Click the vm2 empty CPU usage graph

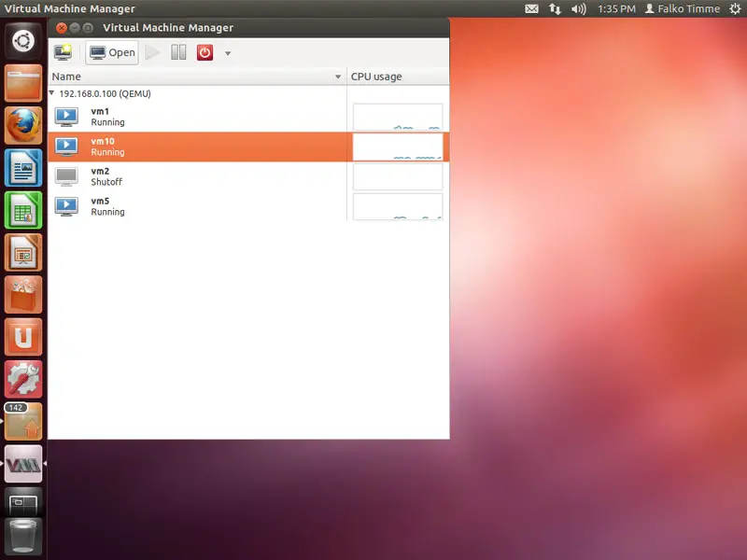(x=398, y=176)
